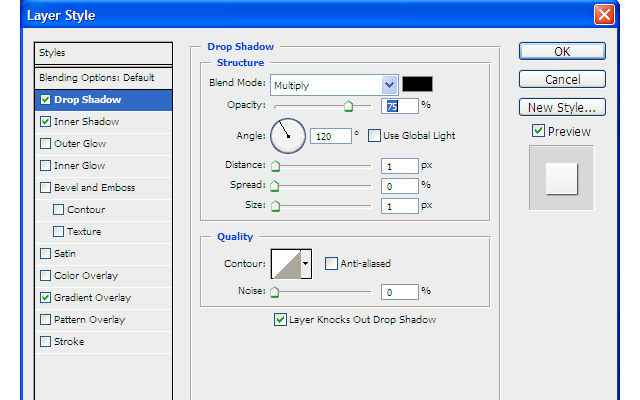The height and width of the screenshot is (400, 640).
Task: Select Blending Options: Default entry
Action: coord(96,78)
